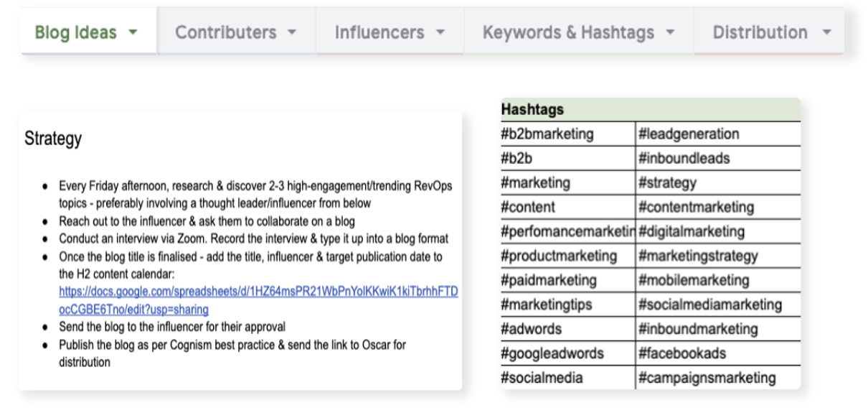Open the H2 content calendar spreadsheet link
The width and height of the screenshot is (868, 418).
pyautogui.click(x=258, y=301)
